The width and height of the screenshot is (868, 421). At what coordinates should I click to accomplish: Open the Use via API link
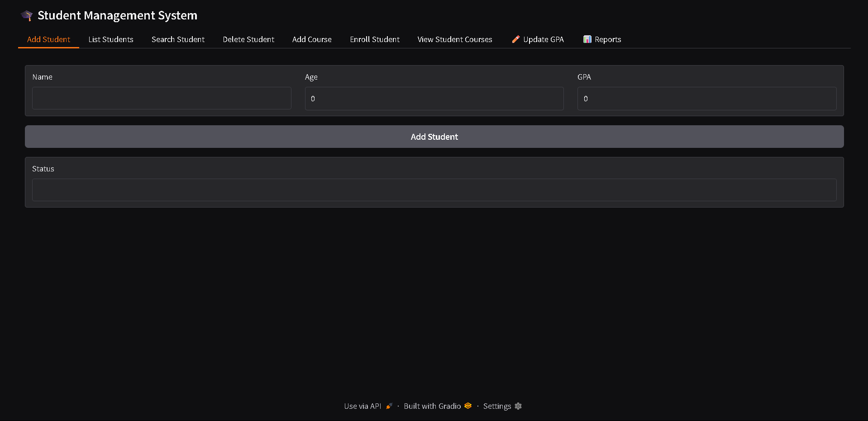(x=368, y=406)
